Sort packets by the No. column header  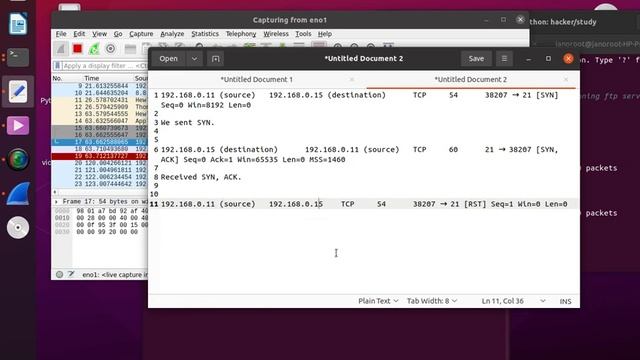(x=57, y=78)
